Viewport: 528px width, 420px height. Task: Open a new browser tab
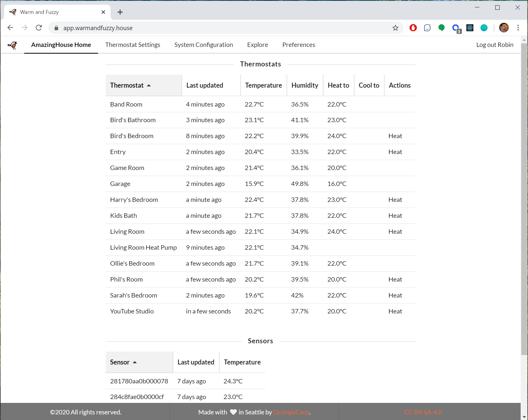120,12
